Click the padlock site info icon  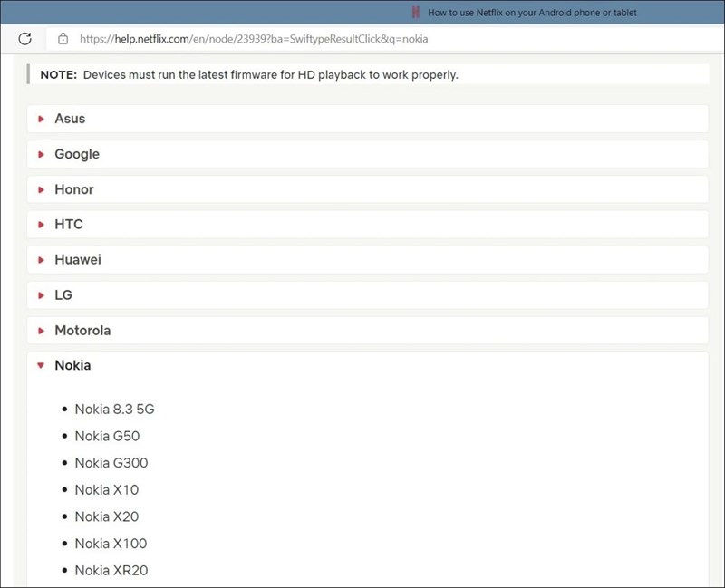[63, 39]
